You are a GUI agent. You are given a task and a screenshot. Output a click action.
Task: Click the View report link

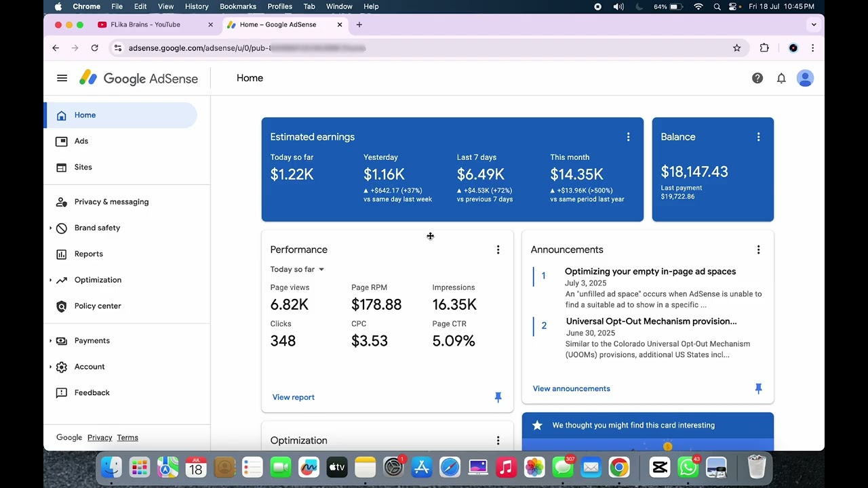[293, 397]
